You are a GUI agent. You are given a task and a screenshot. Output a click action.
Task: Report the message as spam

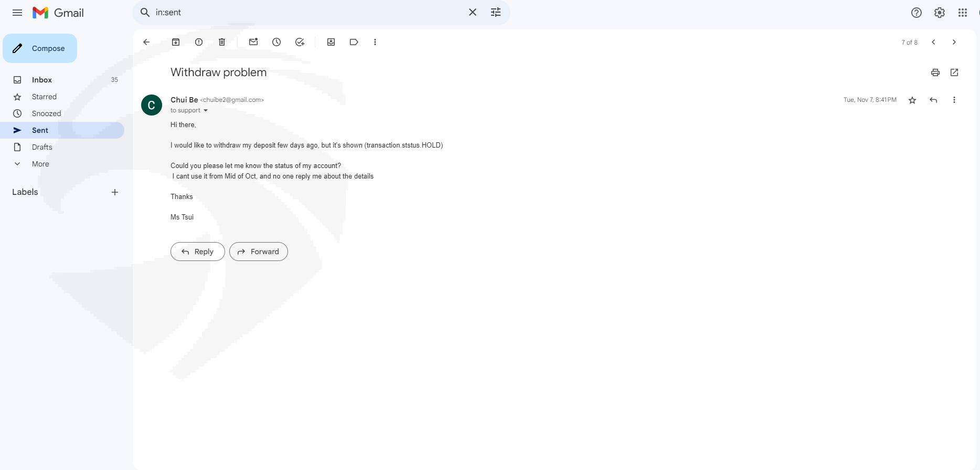[199, 42]
